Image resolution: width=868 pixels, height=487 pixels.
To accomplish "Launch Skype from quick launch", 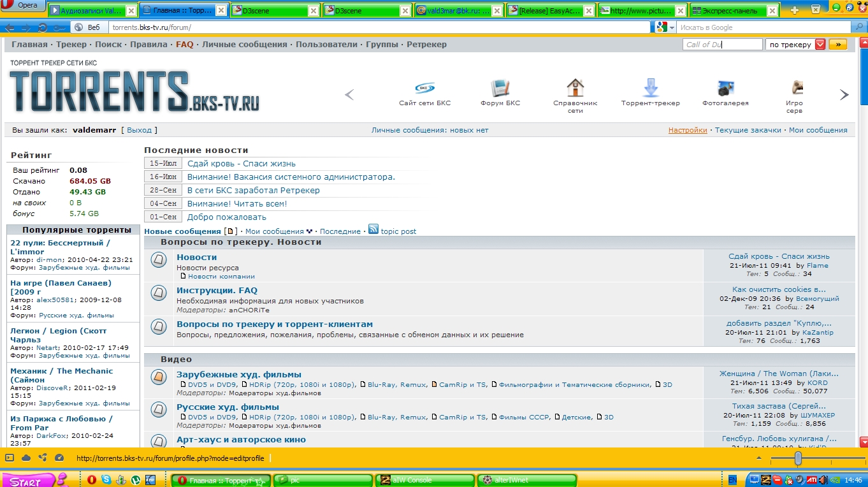I will 106,480.
